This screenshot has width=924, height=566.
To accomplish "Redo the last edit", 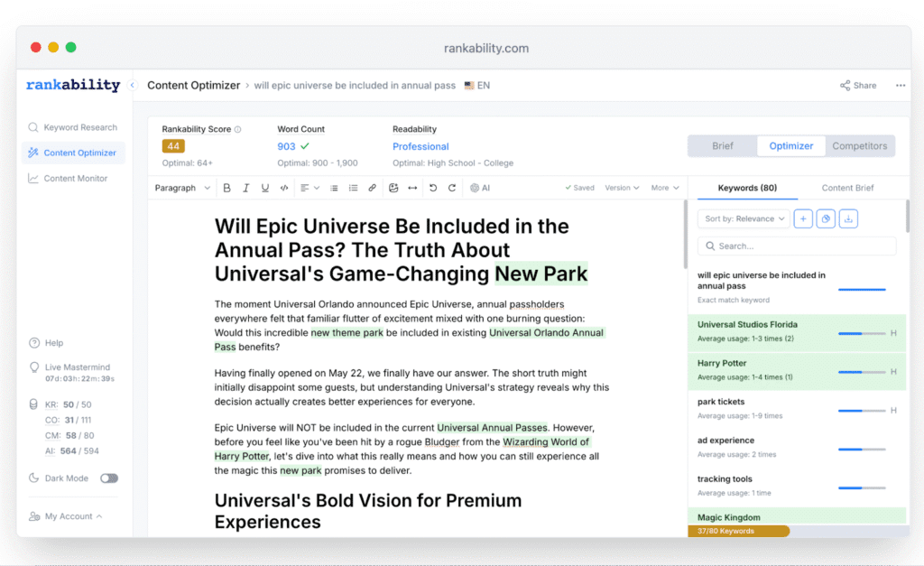I will click(452, 188).
